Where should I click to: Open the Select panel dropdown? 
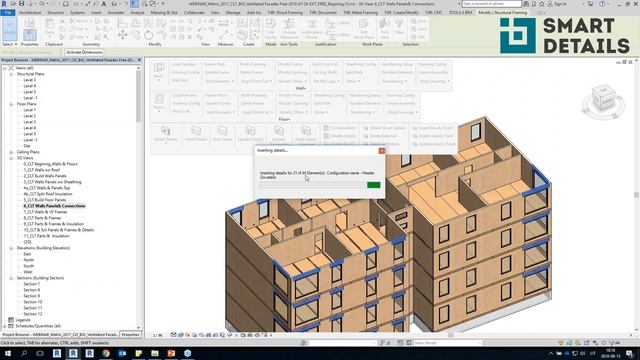tap(10, 44)
